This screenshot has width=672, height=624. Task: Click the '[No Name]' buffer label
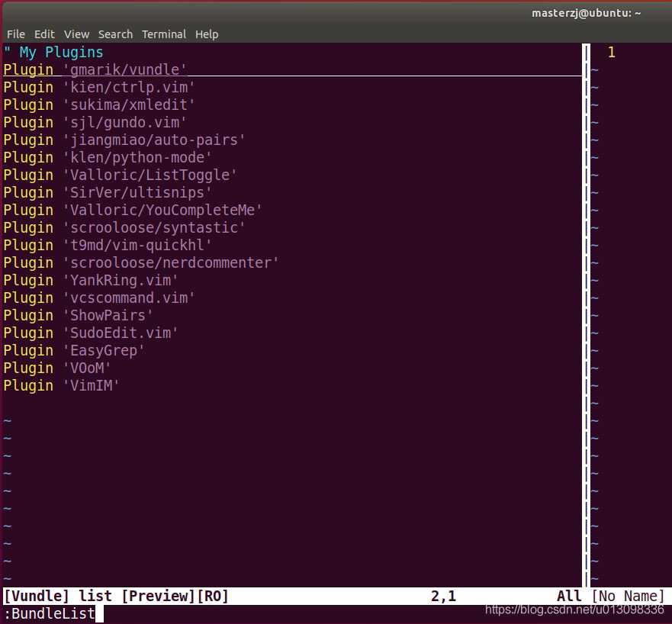pos(629,596)
